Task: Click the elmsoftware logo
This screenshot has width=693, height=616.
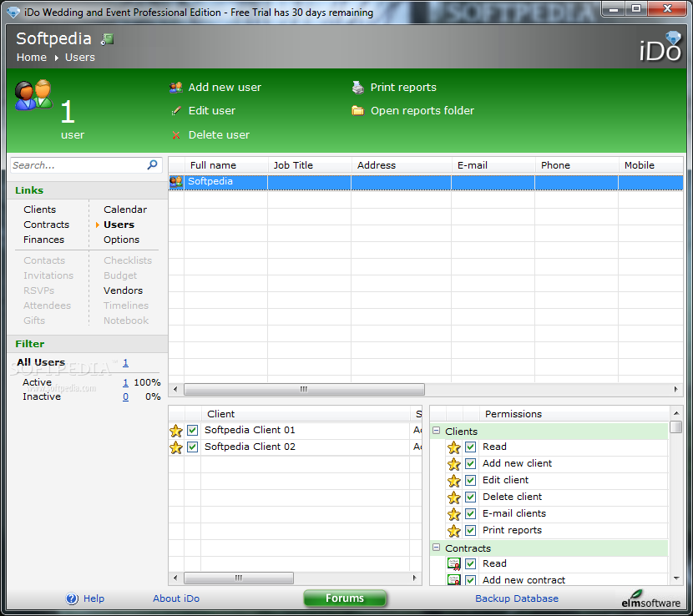Action: 650,599
